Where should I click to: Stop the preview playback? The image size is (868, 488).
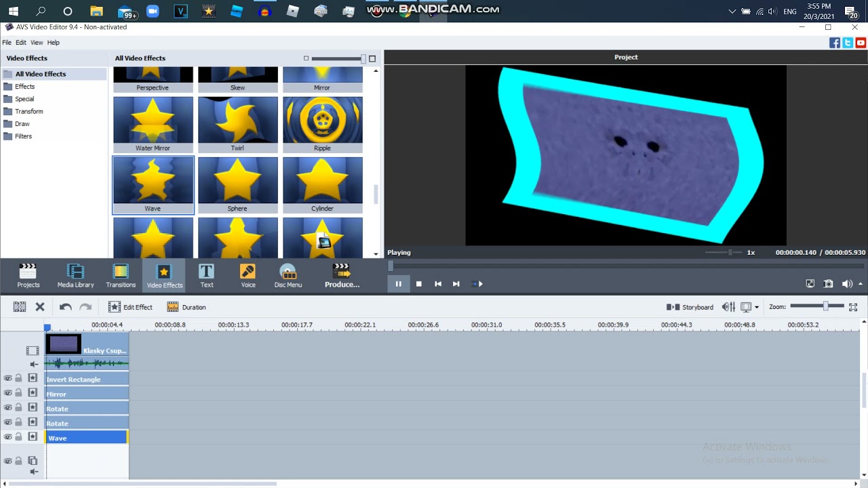point(419,284)
